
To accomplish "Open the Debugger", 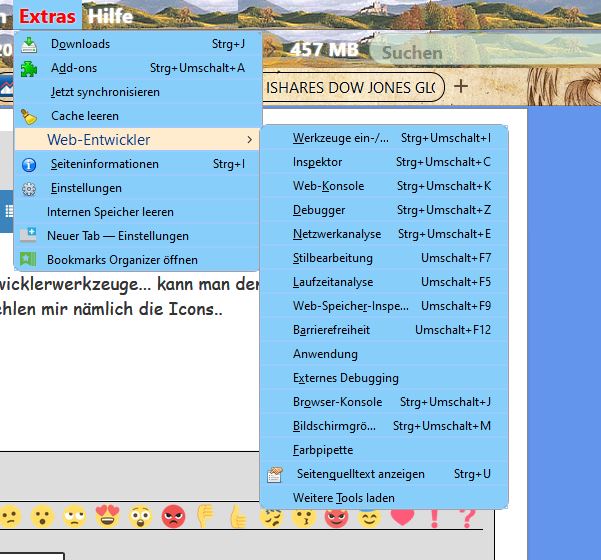I will 384,210.
